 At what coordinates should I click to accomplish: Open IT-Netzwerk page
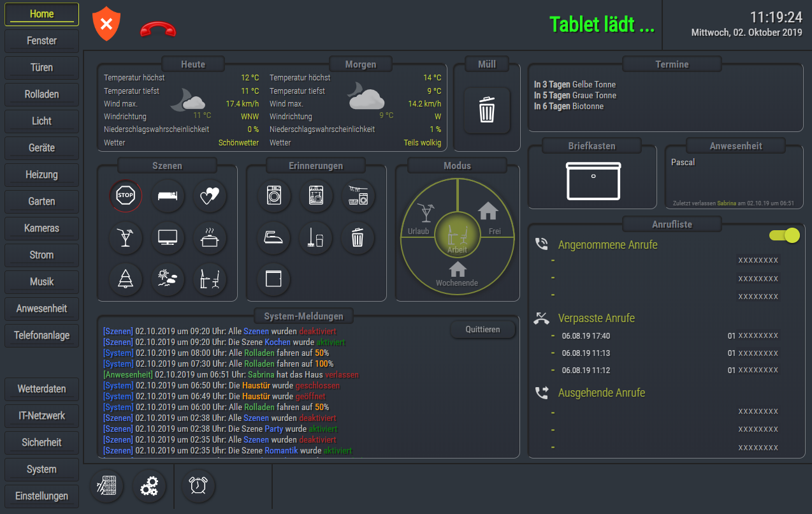click(42, 416)
